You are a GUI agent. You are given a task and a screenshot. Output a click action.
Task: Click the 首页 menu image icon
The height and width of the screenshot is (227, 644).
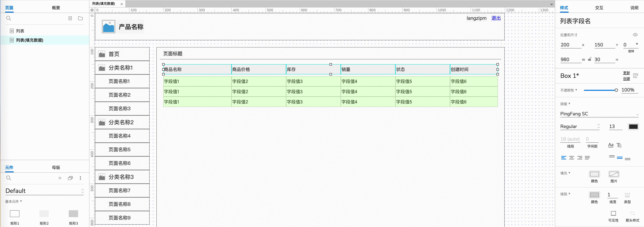click(x=102, y=54)
